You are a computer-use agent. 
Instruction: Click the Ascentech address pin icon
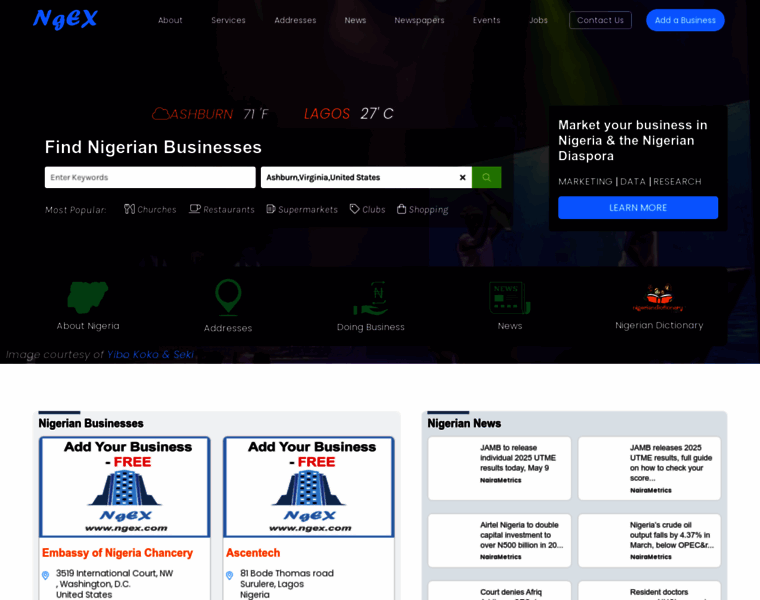coord(230,575)
